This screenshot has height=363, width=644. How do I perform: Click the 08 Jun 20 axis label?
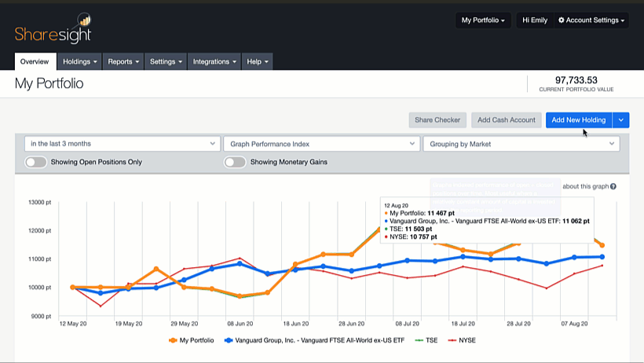click(x=240, y=324)
